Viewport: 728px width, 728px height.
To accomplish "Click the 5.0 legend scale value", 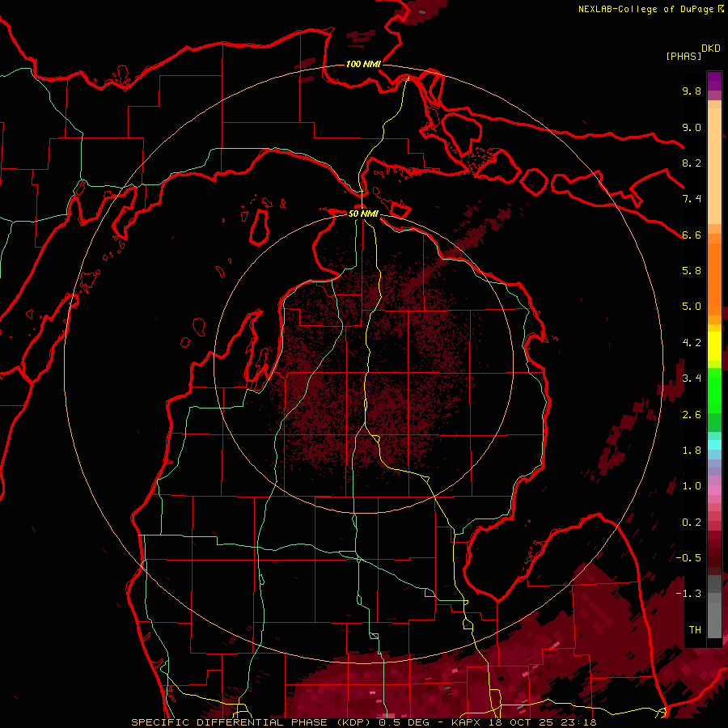I will [692, 307].
